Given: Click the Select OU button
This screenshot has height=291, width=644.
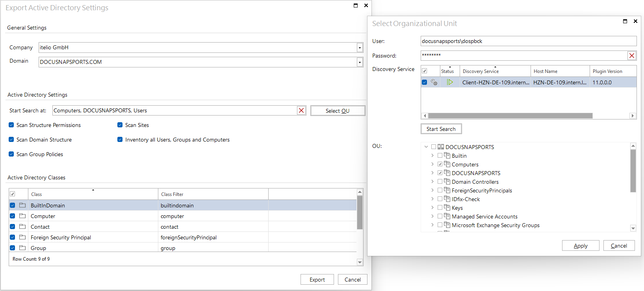Looking at the screenshot, I should point(338,111).
